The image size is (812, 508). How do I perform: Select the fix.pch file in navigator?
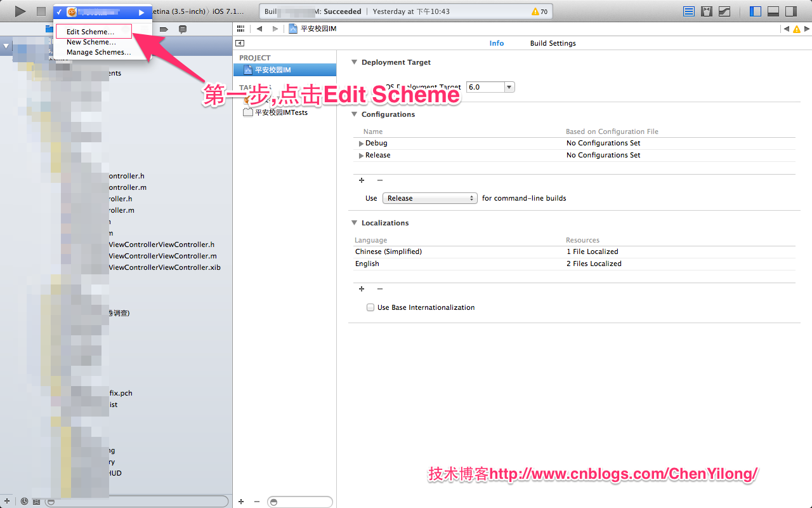(120, 393)
